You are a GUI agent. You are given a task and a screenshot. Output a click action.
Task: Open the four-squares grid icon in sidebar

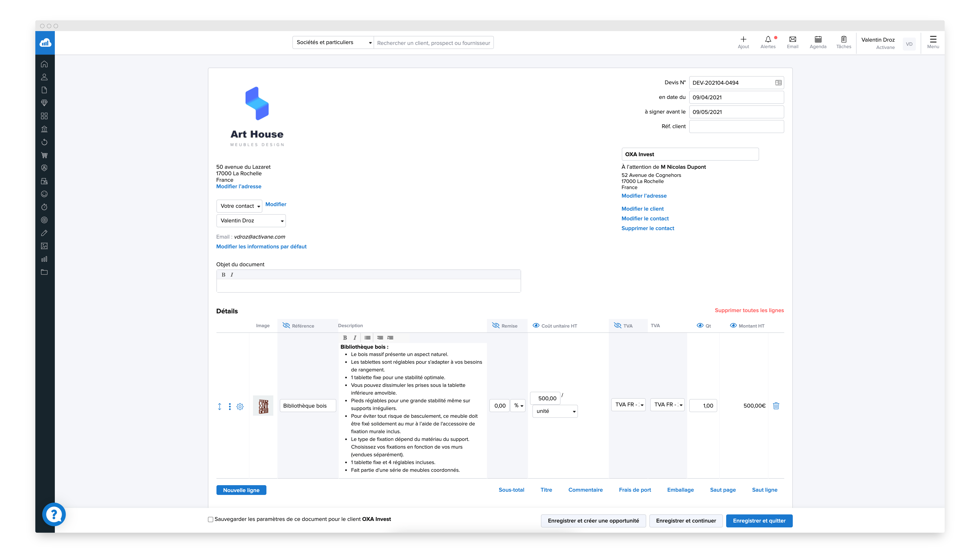pyautogui.click(x=44, y=116)
